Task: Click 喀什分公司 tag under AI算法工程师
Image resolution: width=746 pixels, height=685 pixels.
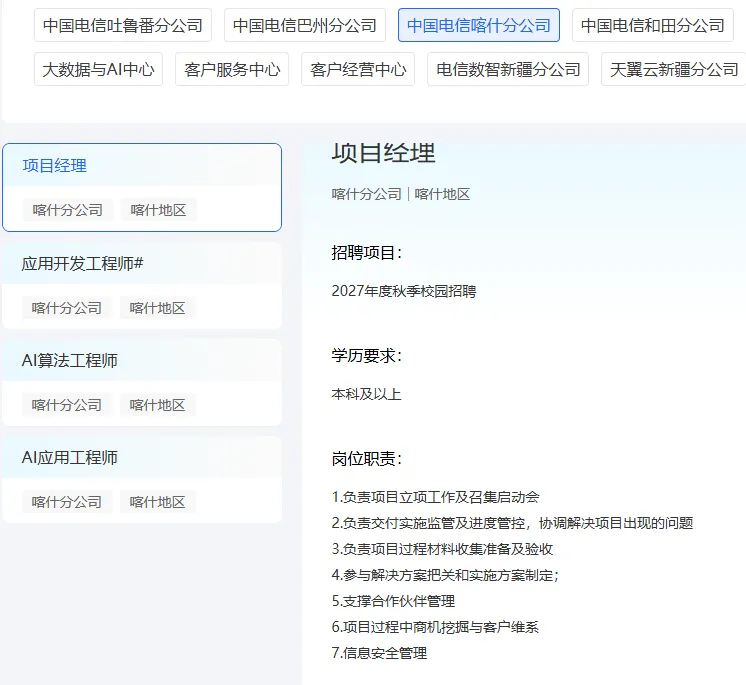Action: (67, 405)
